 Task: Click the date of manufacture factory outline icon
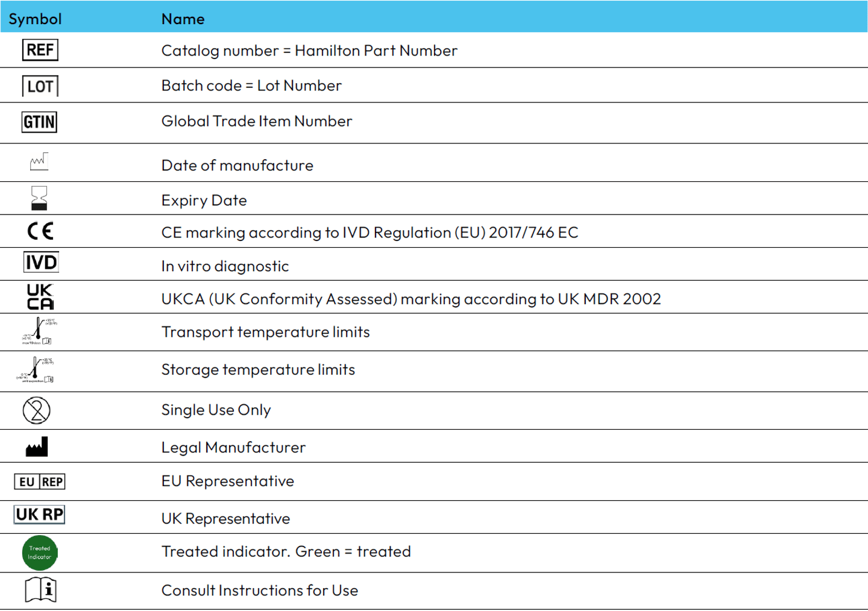[39, 161]
